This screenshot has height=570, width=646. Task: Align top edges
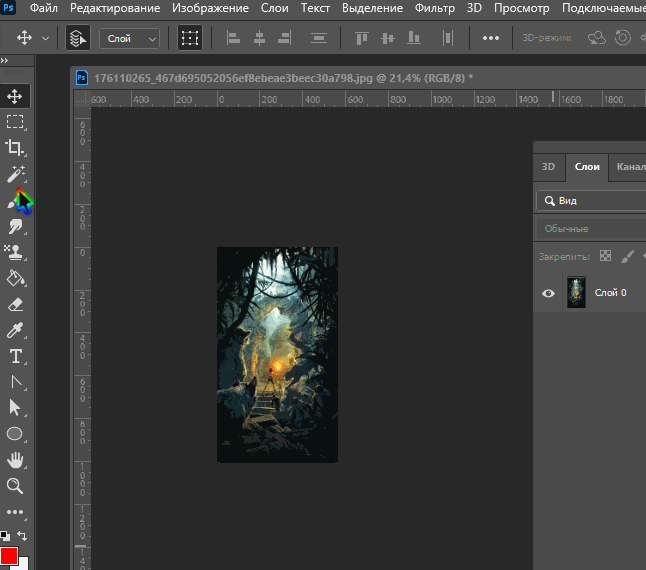361,38
